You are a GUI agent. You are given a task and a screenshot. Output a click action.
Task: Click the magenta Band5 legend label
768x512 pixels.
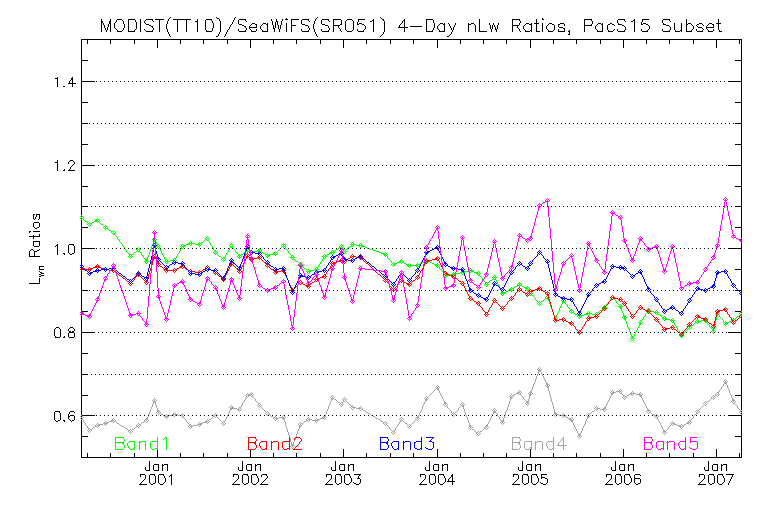coord(671,444)
